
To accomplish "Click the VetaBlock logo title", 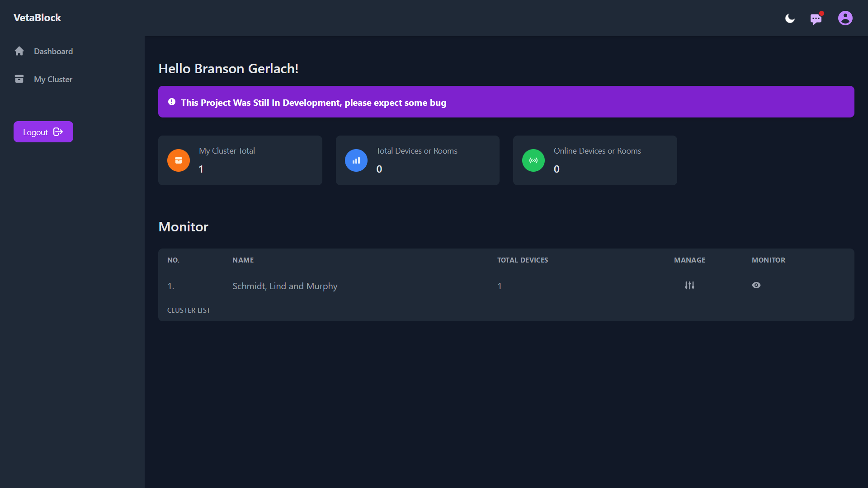I will pos(37,18).
